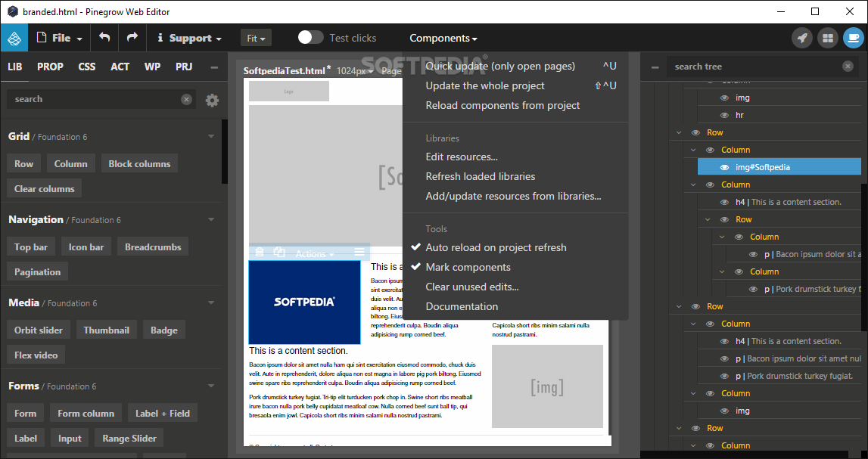Open the rocket launch icon
The width and height of the screenshot is (868, 459).
coord(802,38)
